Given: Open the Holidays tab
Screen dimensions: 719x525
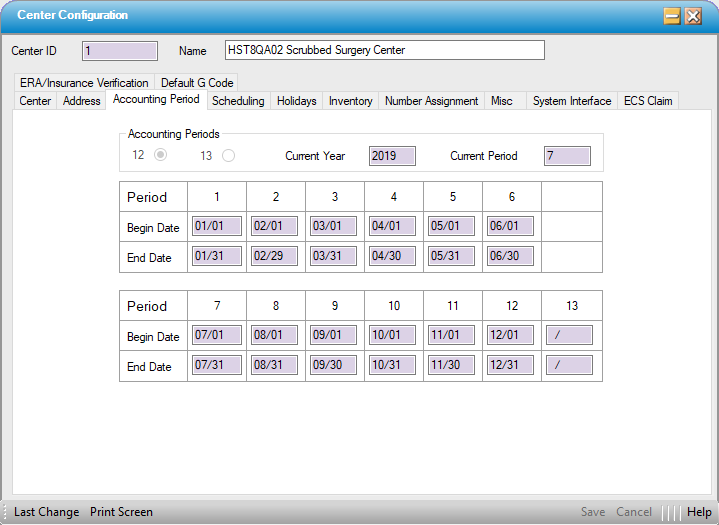Looking at the screenshot, I should tap(296, 101).
